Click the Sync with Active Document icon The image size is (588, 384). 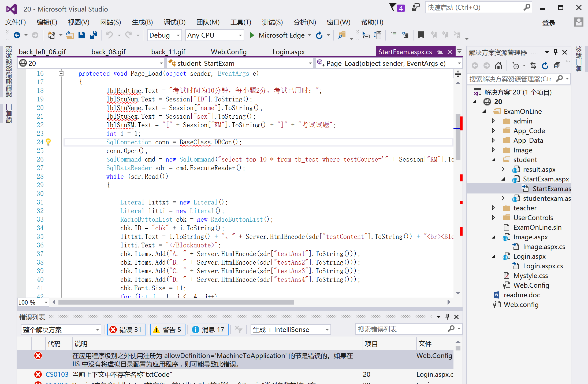(533, 65)
